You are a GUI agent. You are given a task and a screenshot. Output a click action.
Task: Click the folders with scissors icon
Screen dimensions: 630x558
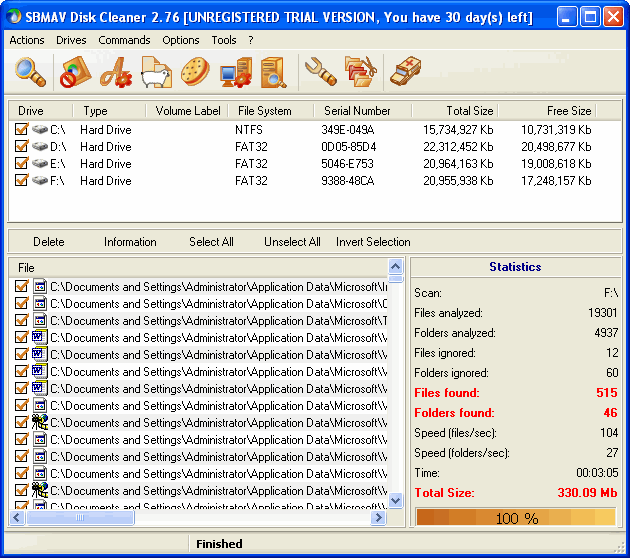360,71
